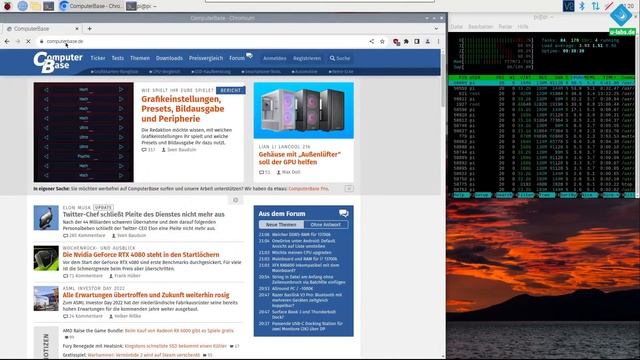Open the Preisvergleich menu item

tap(206, 58)
